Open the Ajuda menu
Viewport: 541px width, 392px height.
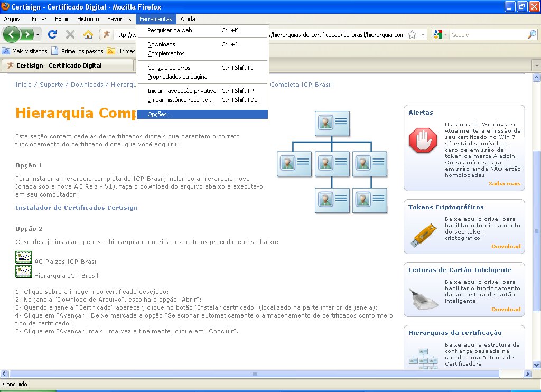point(188,19)
